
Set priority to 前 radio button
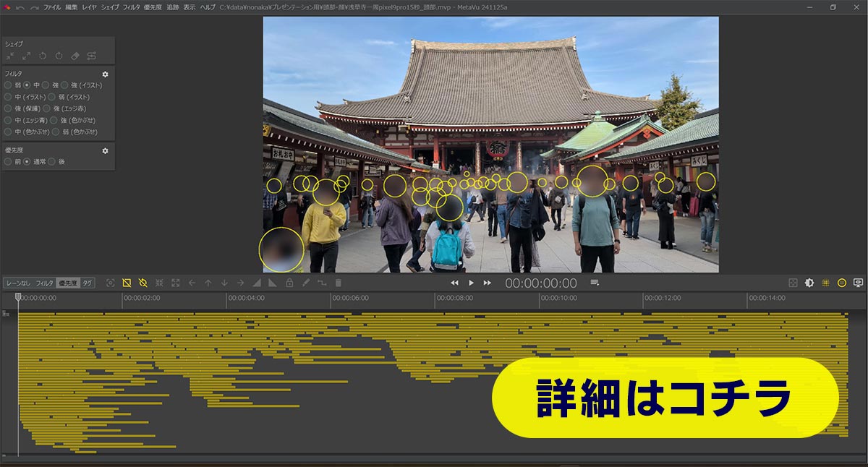[x=8, y=161]
